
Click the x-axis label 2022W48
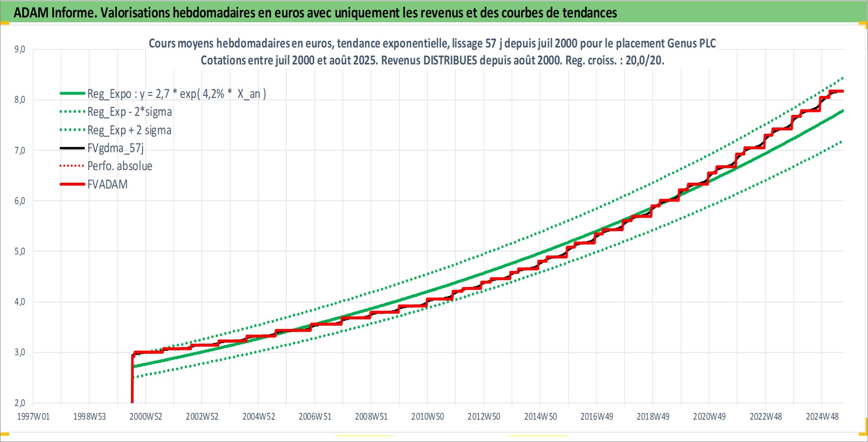coord(766,416)
